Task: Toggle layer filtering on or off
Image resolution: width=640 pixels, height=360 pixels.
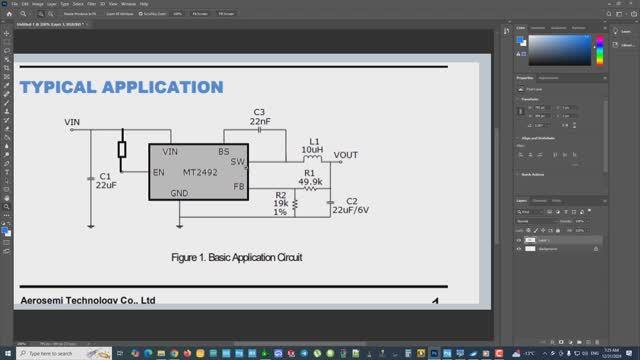Action: pyautogui.click(x=589, y=210)
